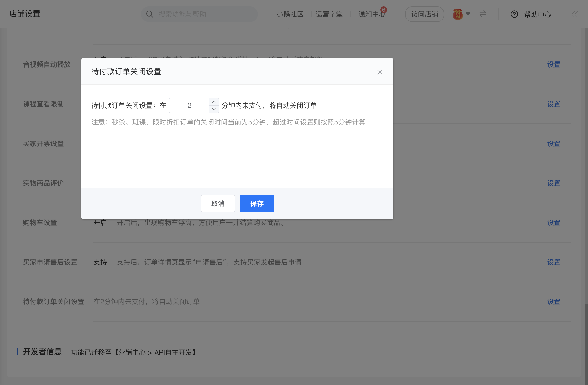Open 设置 for 实物商品评价
Viewport: 588px width, 385px height.
554,183
